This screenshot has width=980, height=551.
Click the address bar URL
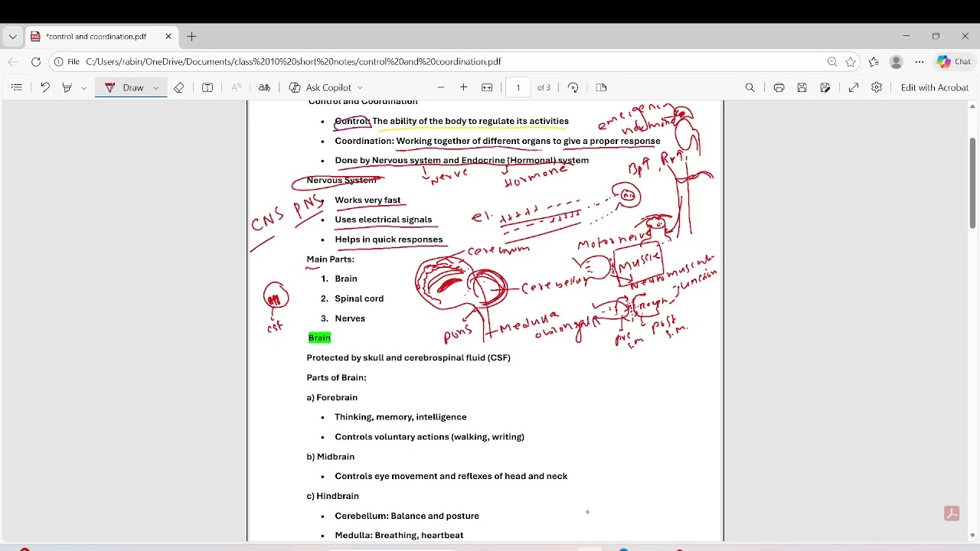click(x=293, y=62)
